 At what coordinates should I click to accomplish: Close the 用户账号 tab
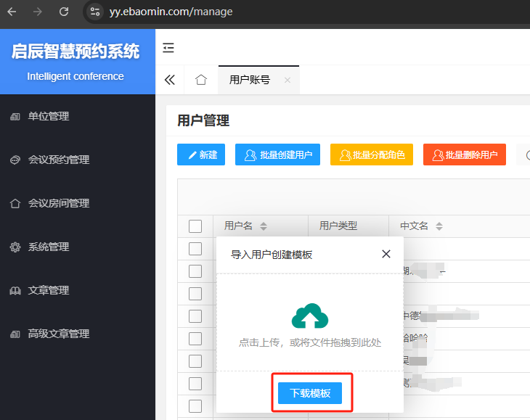point(288,81)
